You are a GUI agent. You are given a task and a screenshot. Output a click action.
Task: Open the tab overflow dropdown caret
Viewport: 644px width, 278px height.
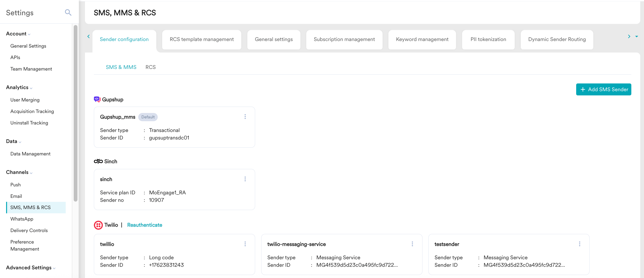[636, 37]
